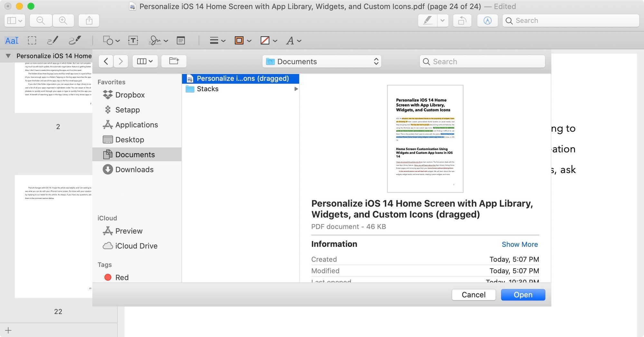Screen dimensions: 644x337
Task: Open the Documents location popup
Action: coord(322,61)
